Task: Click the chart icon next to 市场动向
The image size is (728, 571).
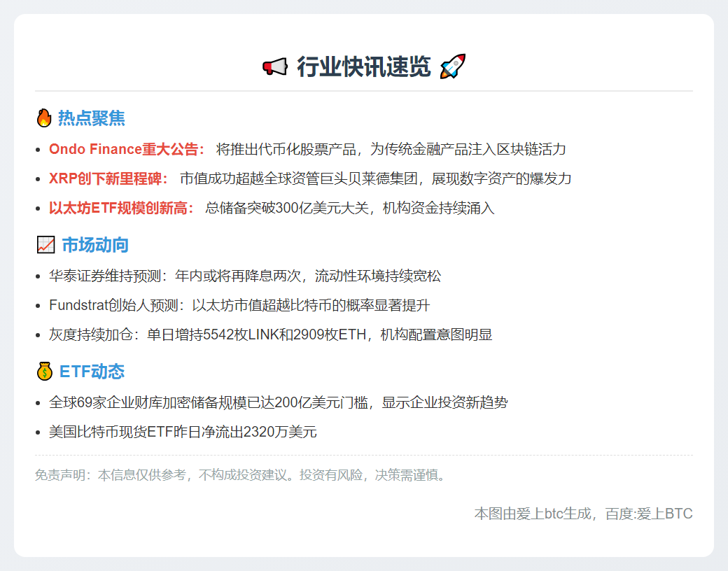Action: [45, 245]
